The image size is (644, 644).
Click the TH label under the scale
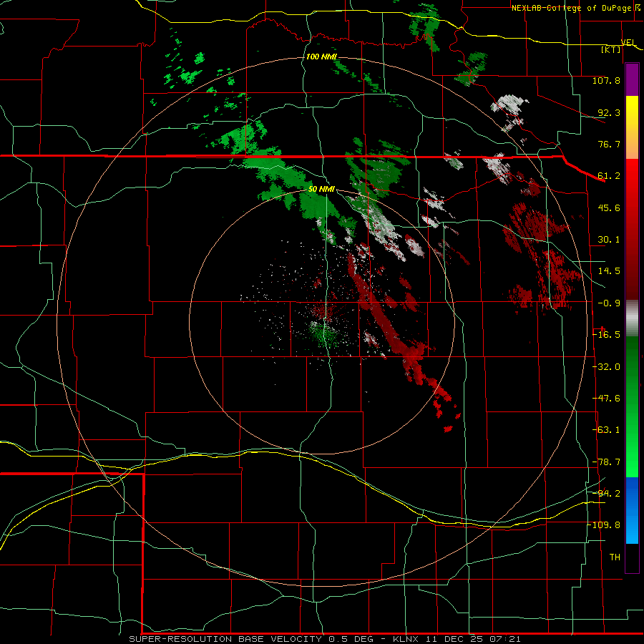pyautogui.click(x=615, y=557)
